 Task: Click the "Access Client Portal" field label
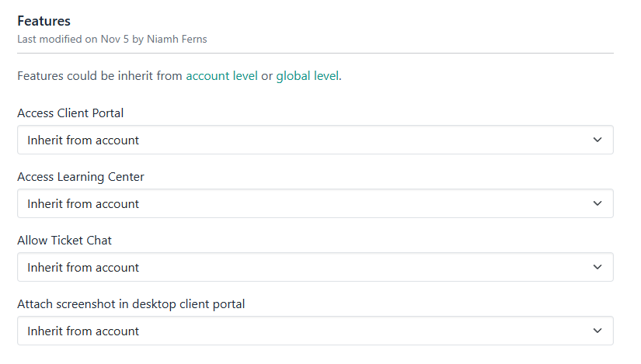(x=71, y=113)
